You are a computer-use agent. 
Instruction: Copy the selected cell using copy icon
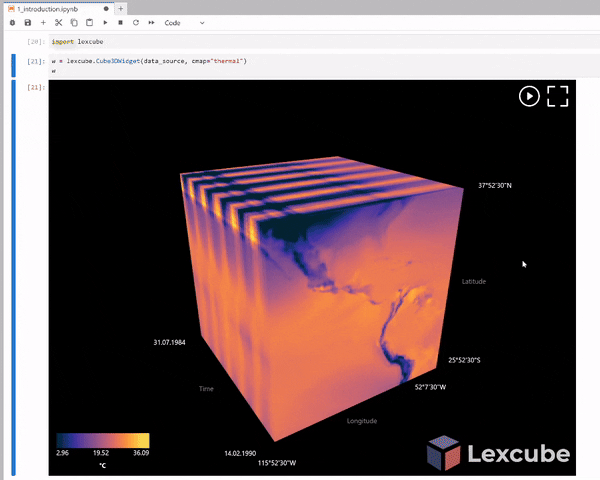74,23
